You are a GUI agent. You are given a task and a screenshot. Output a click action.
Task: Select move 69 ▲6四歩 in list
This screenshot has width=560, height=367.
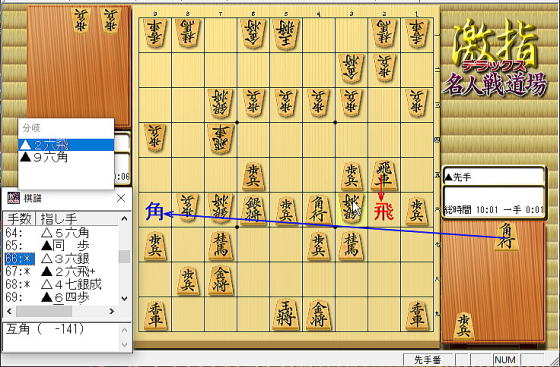pyautogui.click(x=61, y=297)
